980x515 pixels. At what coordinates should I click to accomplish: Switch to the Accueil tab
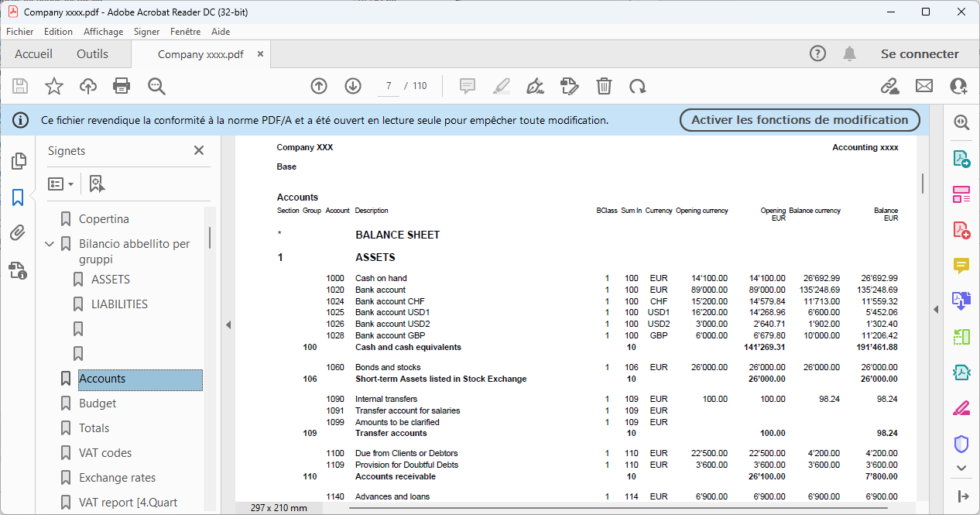[34, 54]
